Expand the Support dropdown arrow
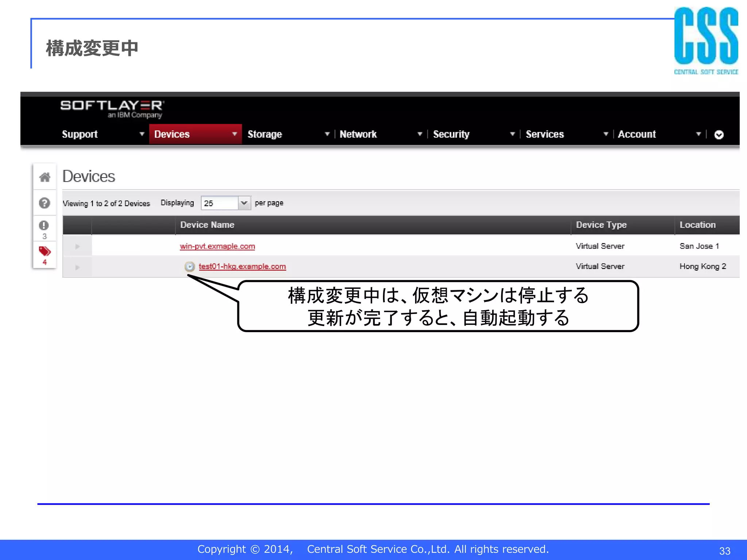Viewport: 747px width, 560px height. tap(142, 134)
